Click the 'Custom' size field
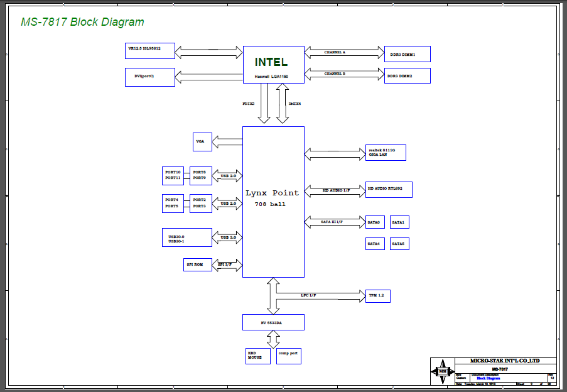This screenshot has width=567, height=392. tap(461, 378)
